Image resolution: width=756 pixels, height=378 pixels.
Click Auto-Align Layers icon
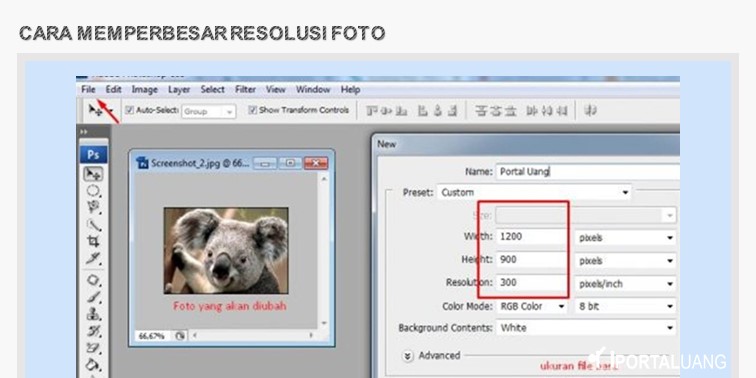point(590,110)
